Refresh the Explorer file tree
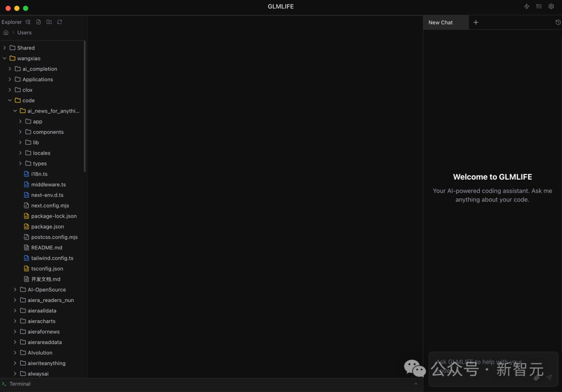 point(59,22)
